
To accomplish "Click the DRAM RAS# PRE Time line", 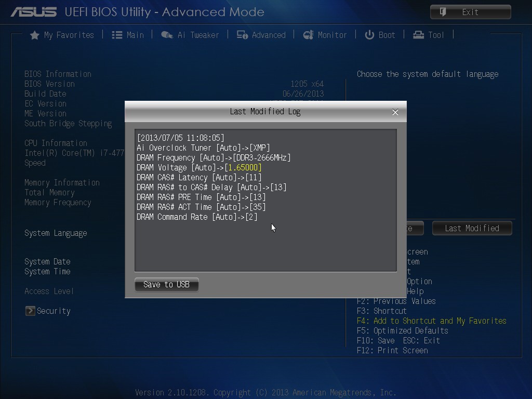I will coord(201,197).
